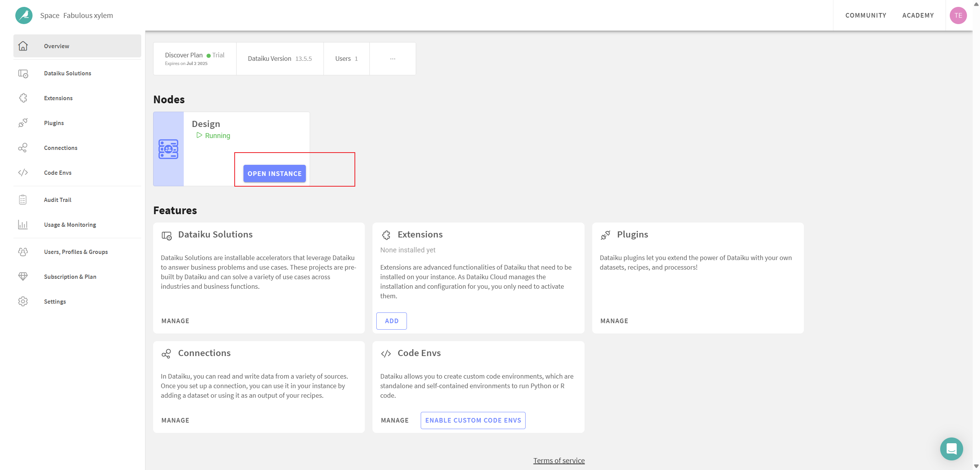
Task: Open the three-dots more options menu
Action: pos(393,59)
